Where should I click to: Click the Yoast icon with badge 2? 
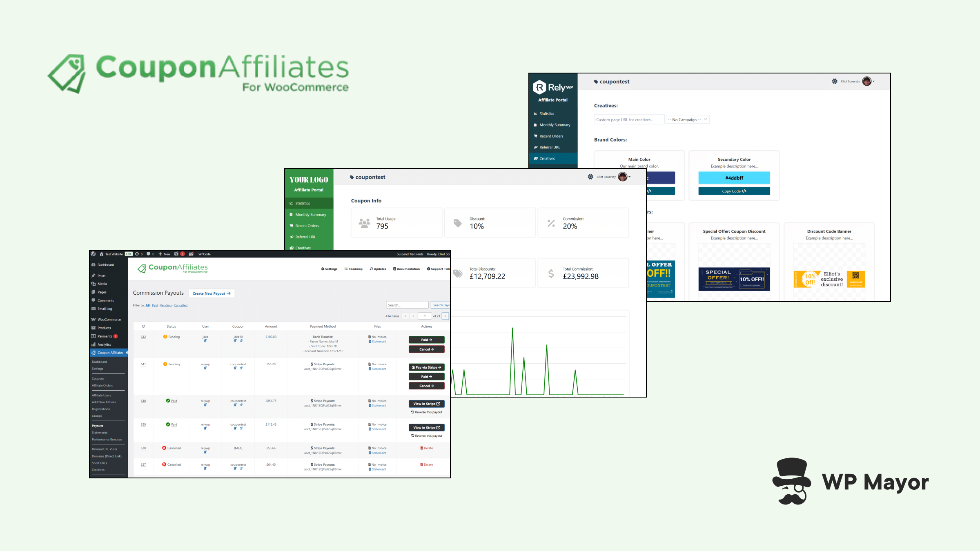[x=176, y=254]
